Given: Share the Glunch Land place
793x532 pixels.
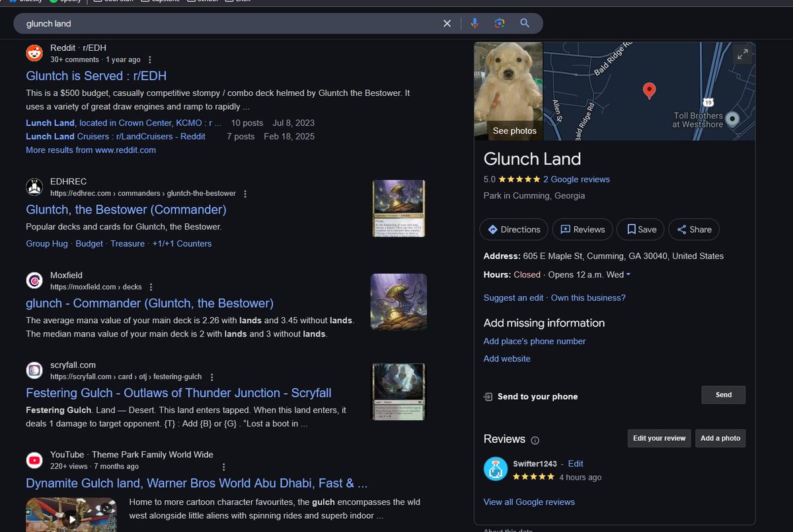Looking at the screenshot, I should tap(694, 229).
